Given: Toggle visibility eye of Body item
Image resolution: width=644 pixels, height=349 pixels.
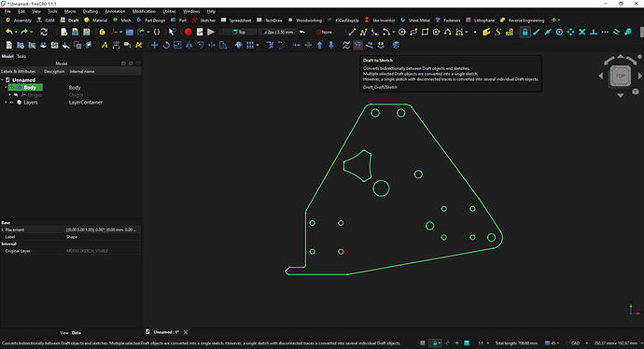Looking at the screenshot, I should [x=12, y=88].
